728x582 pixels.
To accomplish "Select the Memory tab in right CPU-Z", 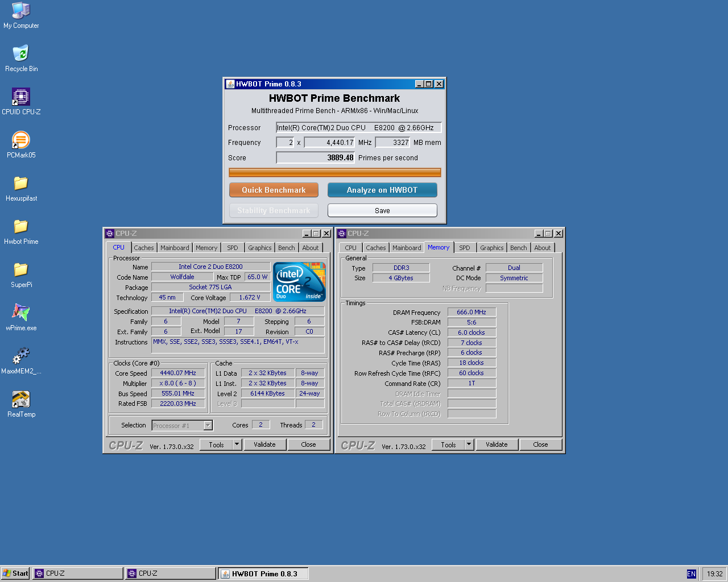I will pyautogui.click(x=439, y=247).
